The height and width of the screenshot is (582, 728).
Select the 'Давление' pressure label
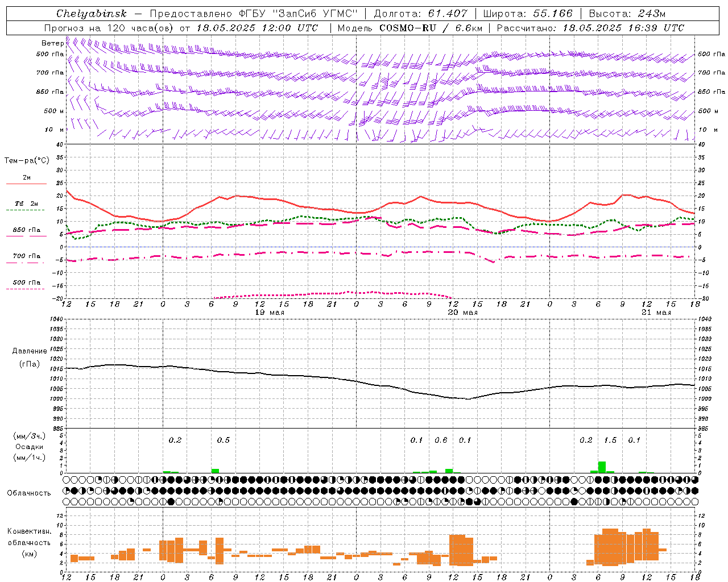30,351
